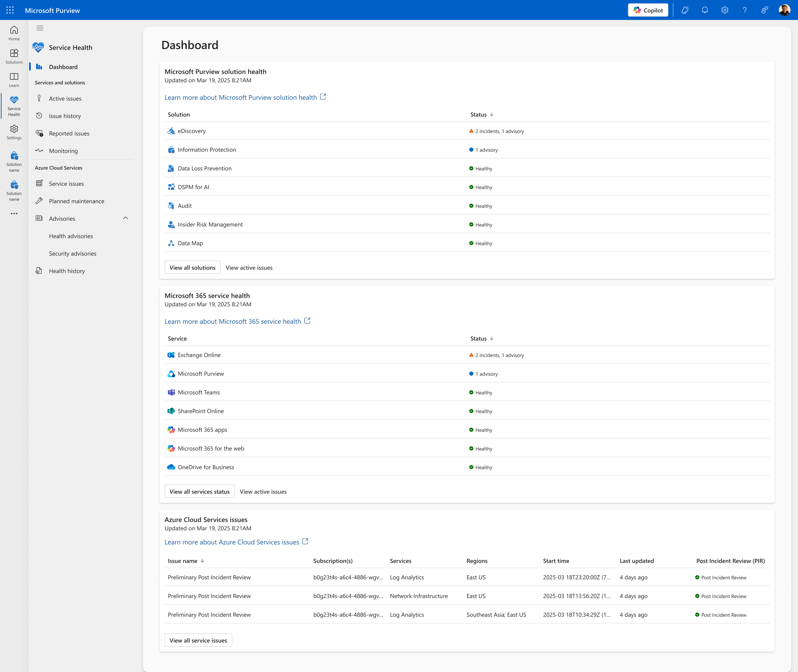Click View all service issues button
Viewport: 798px width, 672px height.
click(198, 640)
